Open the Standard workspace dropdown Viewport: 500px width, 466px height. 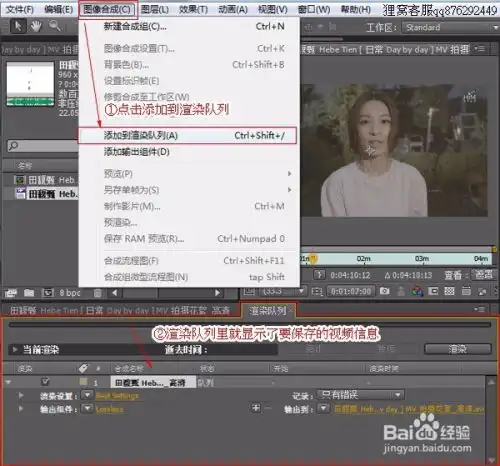coord(451,27)
